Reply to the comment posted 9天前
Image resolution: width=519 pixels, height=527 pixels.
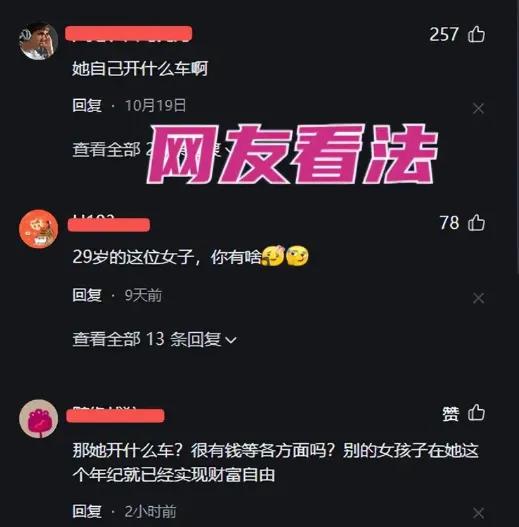click(x=87, y=295)
